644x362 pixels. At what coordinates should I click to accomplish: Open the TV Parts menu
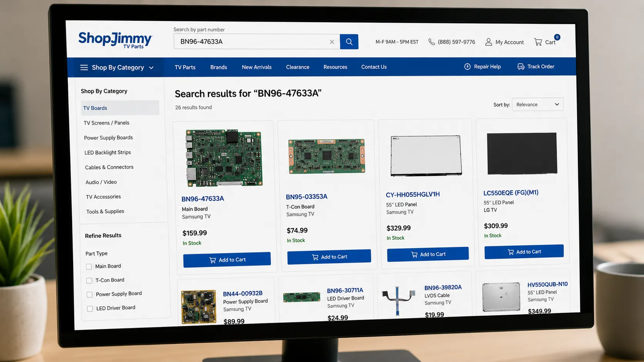(185, 67)
